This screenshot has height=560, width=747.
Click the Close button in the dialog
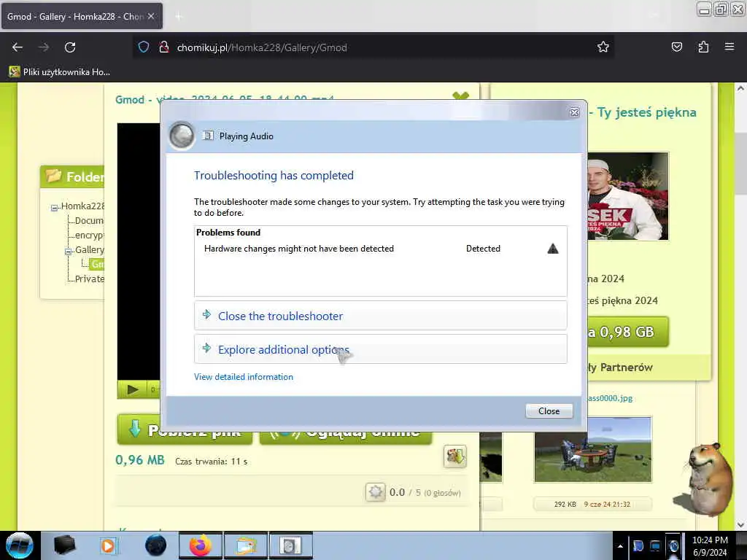click(549, 411)
